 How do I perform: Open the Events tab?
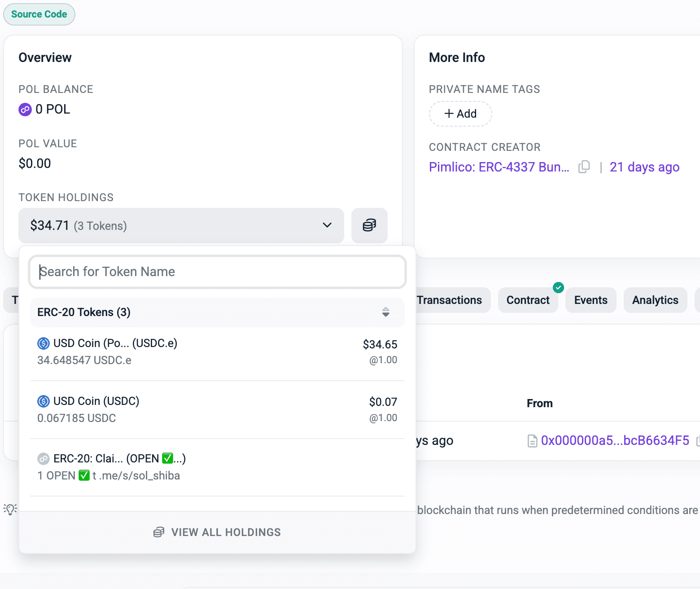[591, 300]
